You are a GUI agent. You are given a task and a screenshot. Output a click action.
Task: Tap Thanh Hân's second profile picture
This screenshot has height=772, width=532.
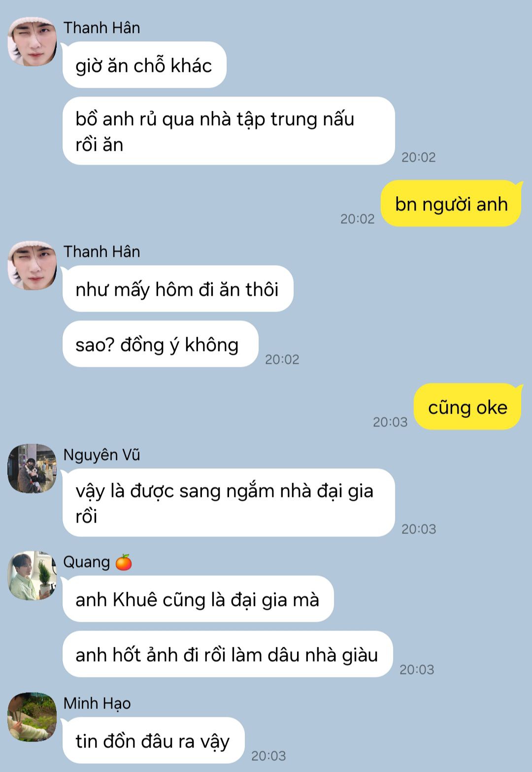[32, 265]
